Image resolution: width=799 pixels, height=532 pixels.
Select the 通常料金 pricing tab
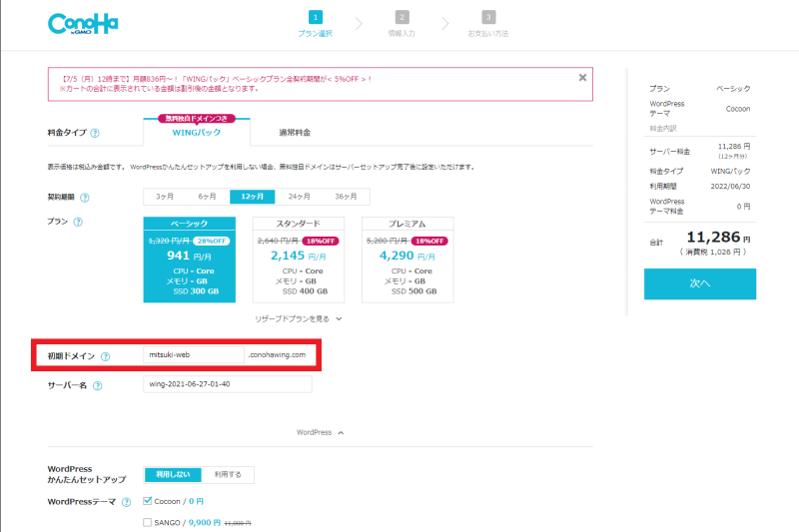click(295, 133)
